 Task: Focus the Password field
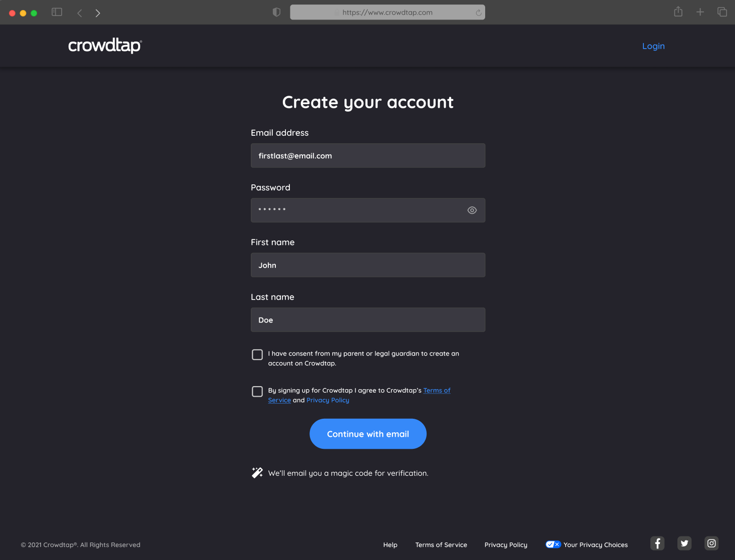(368, 210)
